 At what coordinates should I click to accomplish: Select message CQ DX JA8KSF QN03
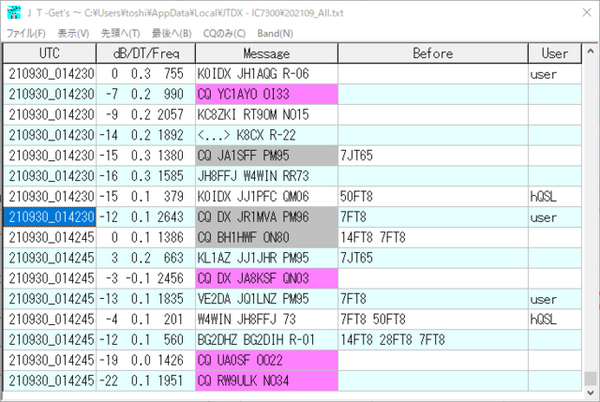[x=267, y=278]
